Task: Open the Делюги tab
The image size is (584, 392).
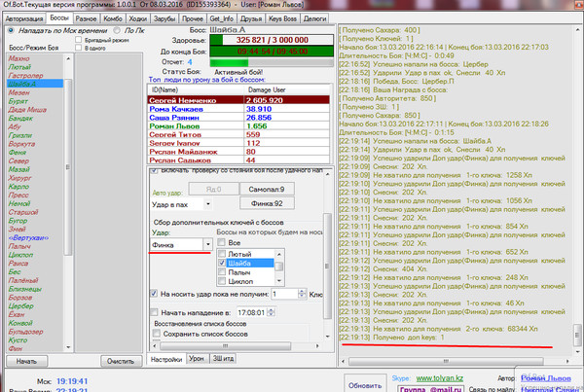Action: click(314, 18)
